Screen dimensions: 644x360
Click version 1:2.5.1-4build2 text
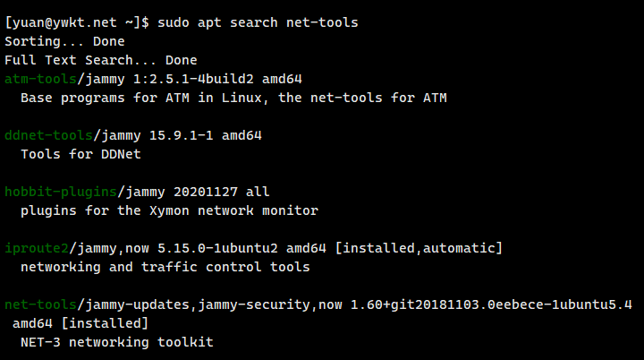[193, 79]
